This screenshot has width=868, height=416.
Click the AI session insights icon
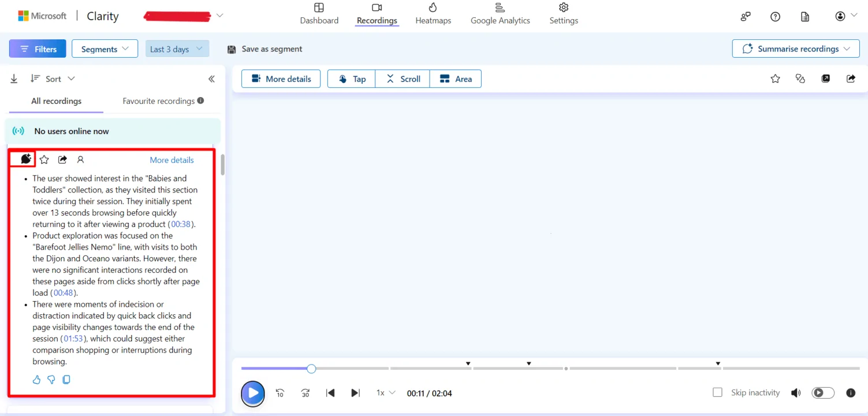pos(25,159)
